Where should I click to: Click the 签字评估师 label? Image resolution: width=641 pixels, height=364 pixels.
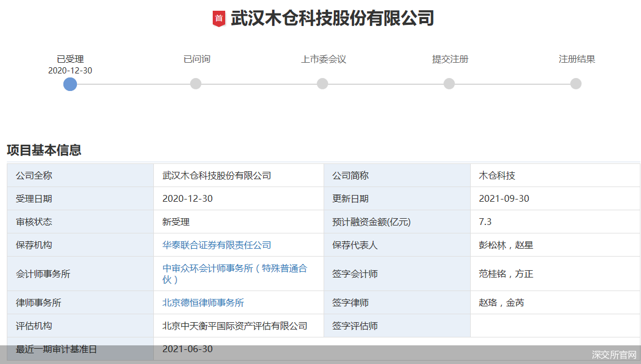pos(355,326)
